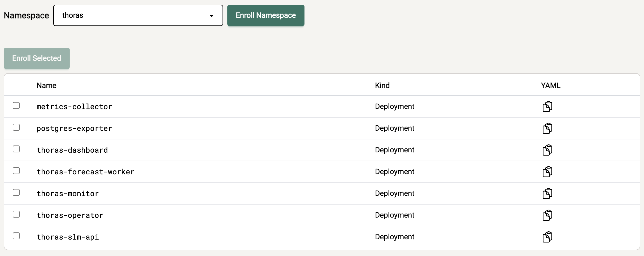Image resolution: width=644 pixels, height=256 pixels.
Task: Click Deployment kind in metrics-collector row
Action: click(394, 107)
